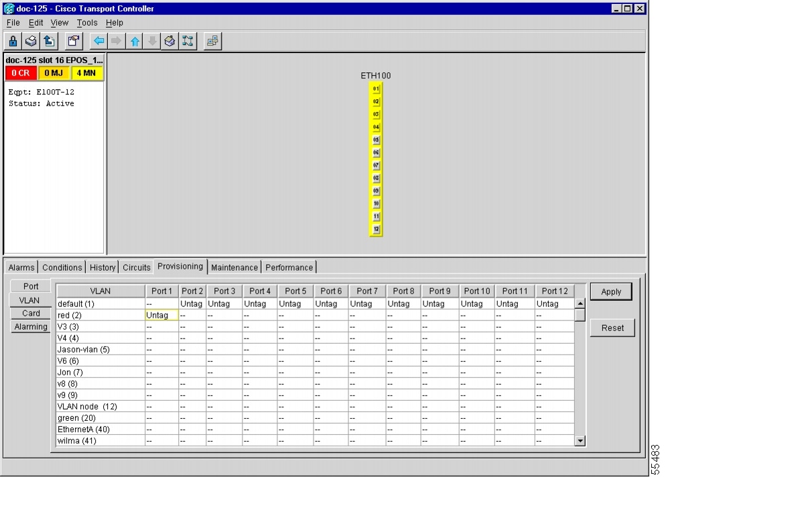Click port 01 on the ETH100 card
This screenshot has width=812, height=510.
pos(376,88)
